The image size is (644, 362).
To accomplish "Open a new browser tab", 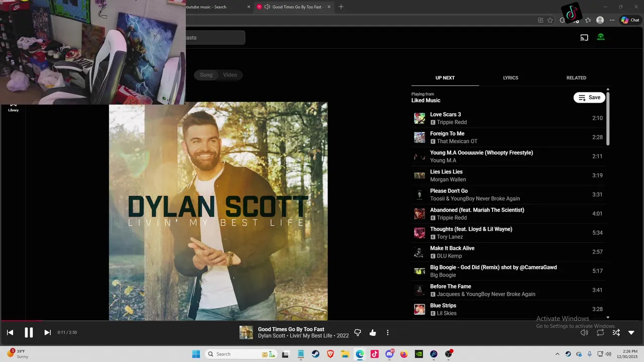I will tap(341, 7).
